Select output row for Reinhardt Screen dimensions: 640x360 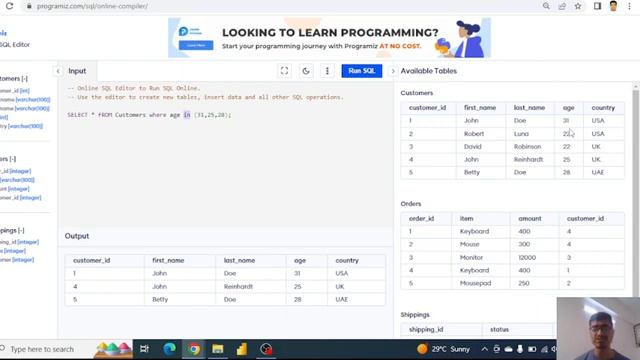pyautogui.click(x=225, y=287)
